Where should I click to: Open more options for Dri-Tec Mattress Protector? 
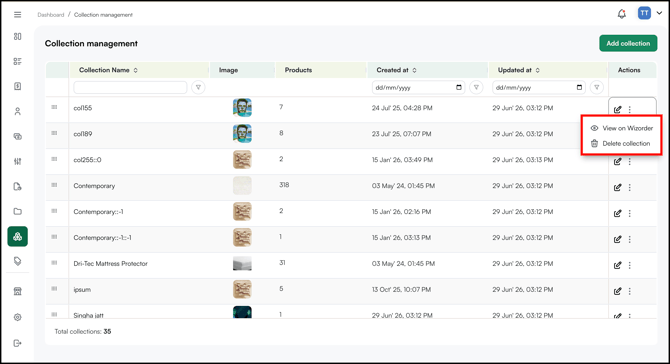pyautogui.click(x=629, y=265)
